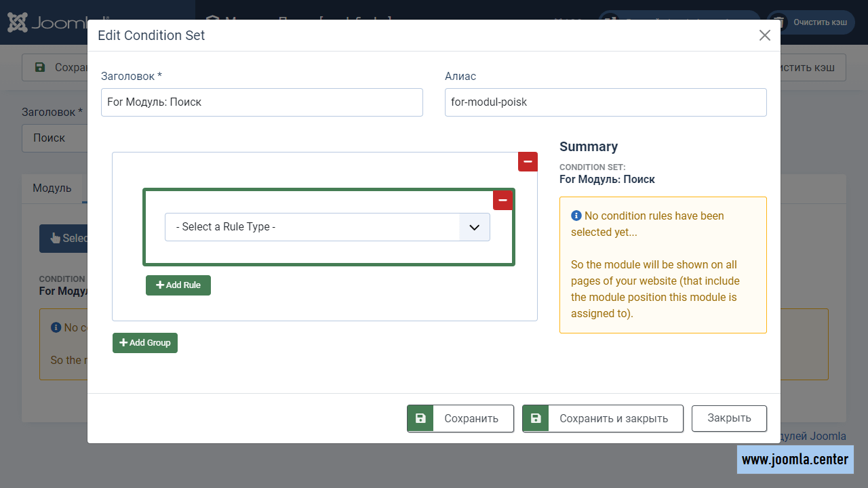Click the Заголовок field containing For Модуль: Поиск
Image resolution: width=868 pixels, height=488 pixels.
click(262, 102)
